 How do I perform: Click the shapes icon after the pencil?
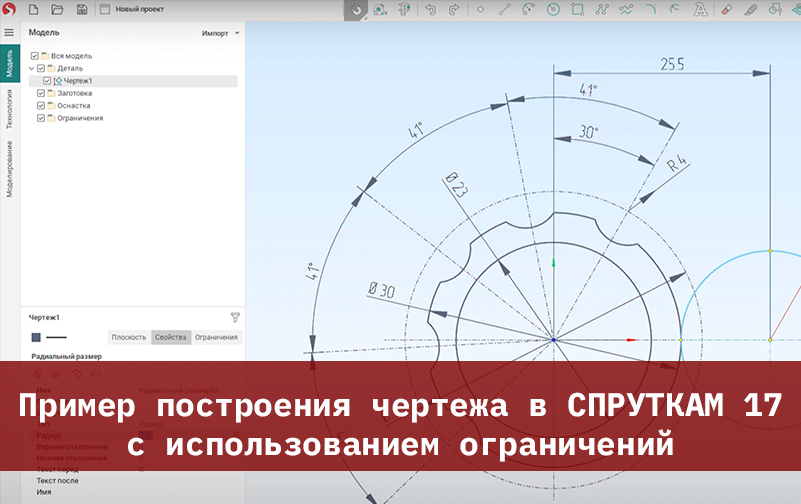pyautogui.click(x=775, y=9)
